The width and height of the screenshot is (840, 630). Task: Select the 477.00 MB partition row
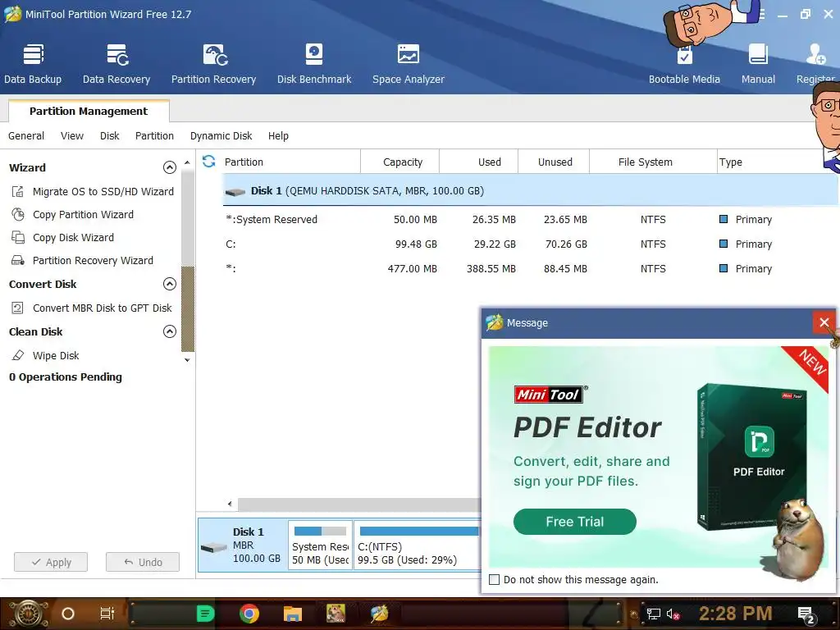tap(531, 269)
